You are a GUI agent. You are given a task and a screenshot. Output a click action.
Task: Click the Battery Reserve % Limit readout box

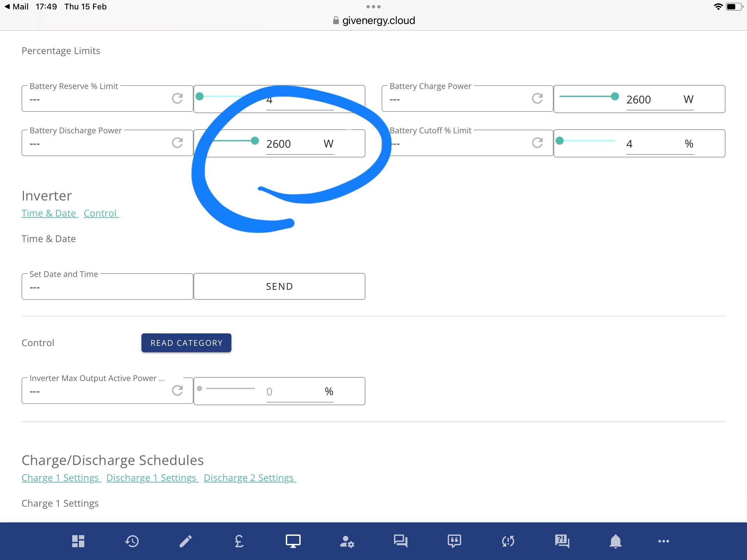pyautogui.click(x=107, y=99)
